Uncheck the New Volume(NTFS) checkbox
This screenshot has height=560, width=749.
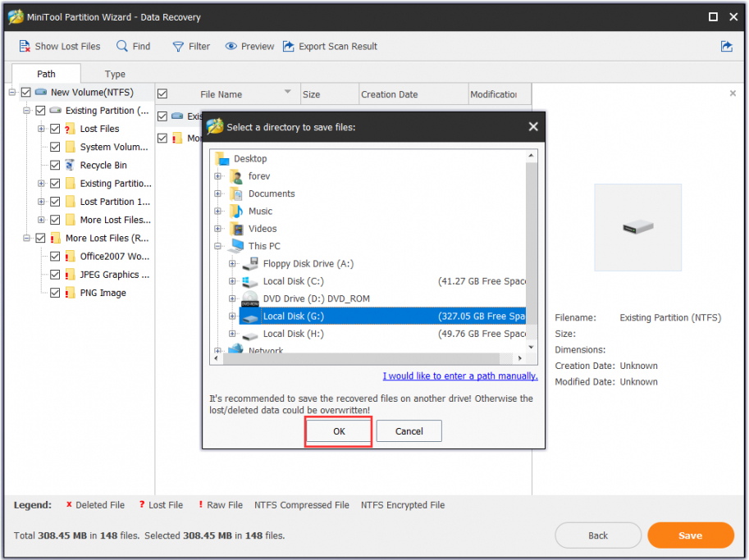[x=25, y=92]
